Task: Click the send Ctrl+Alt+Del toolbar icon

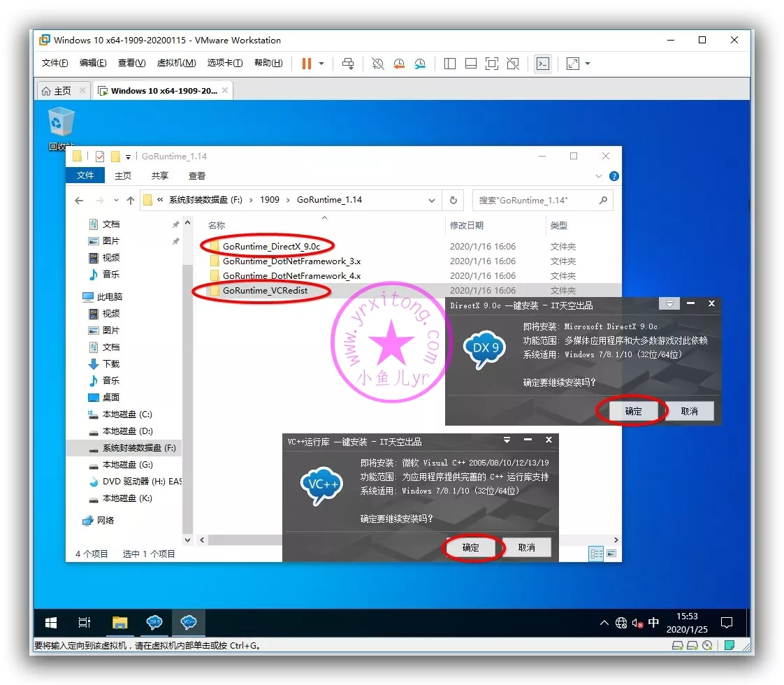Action: (348, 64)
